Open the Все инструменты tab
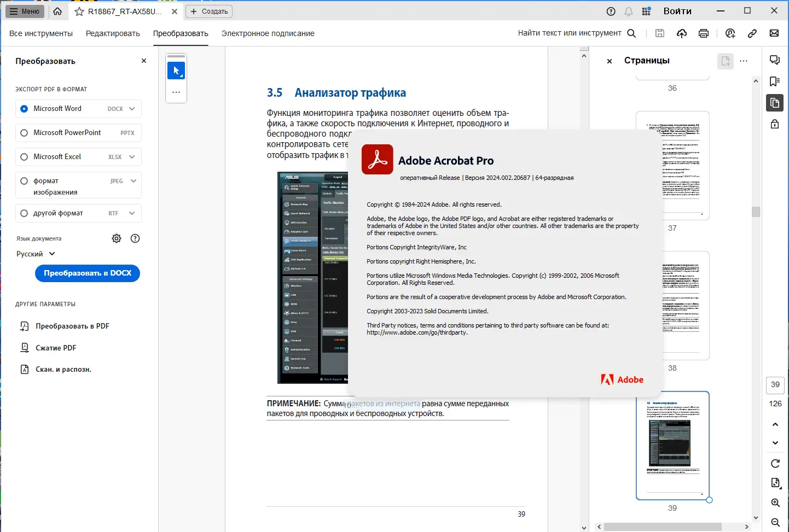789x532 pixels. 41,33
